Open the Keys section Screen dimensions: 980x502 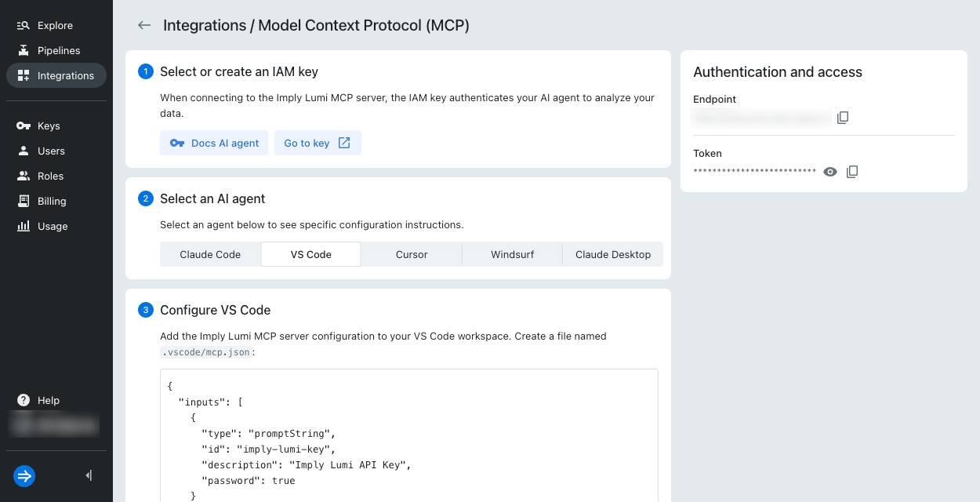[49, 125]
